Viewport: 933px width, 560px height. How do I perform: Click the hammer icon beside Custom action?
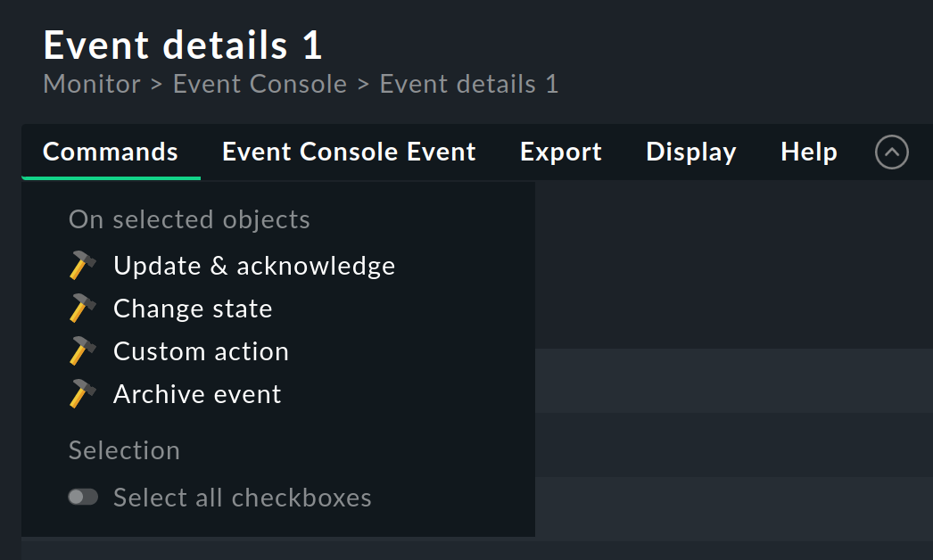pos(83,351)
